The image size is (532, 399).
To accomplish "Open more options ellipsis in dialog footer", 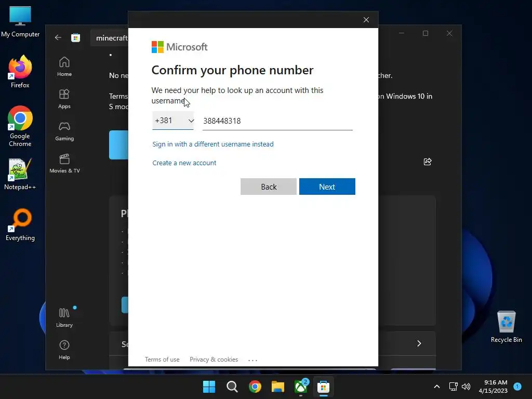I will [253, 360].
